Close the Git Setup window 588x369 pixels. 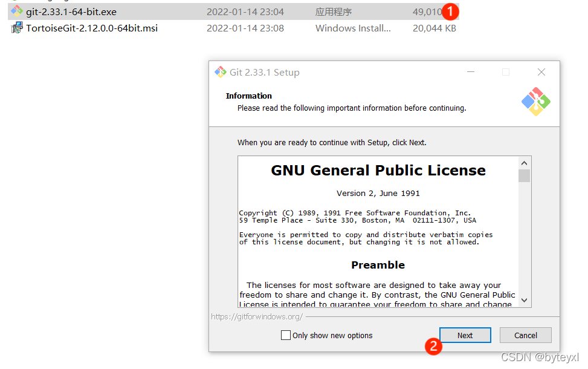point(541,72)
